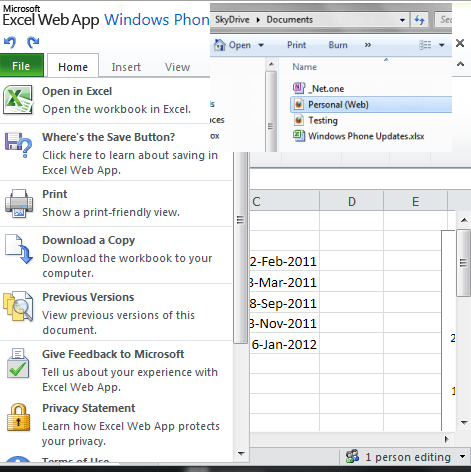Show more Explorer toolbar commands chevron
This screenshot has height=472, width=471.
coord(368,45)
